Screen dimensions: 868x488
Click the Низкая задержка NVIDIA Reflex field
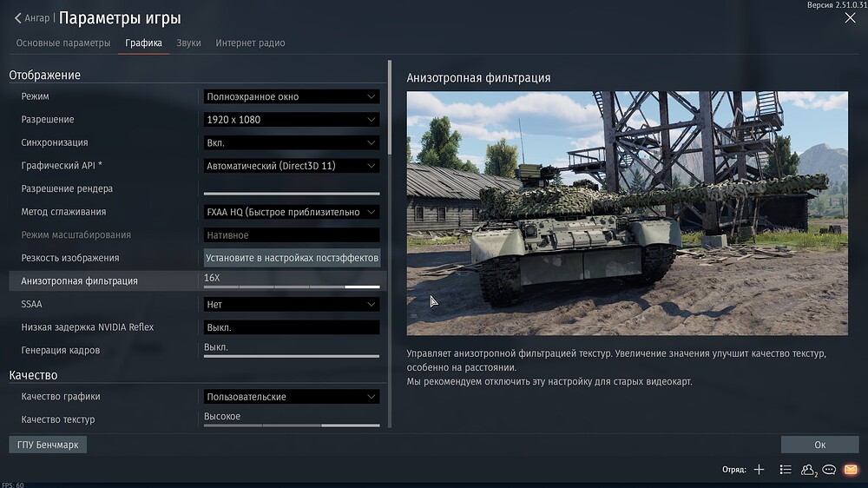[291, 327]
